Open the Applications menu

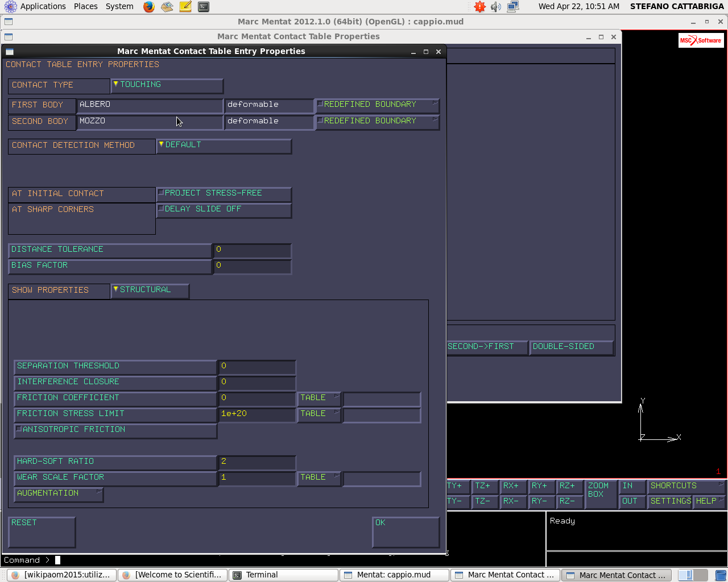[35, 6]
